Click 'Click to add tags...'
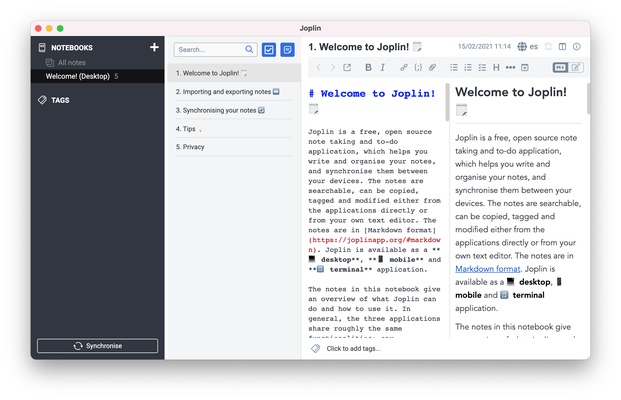621x400 pixels. point(353,349)
